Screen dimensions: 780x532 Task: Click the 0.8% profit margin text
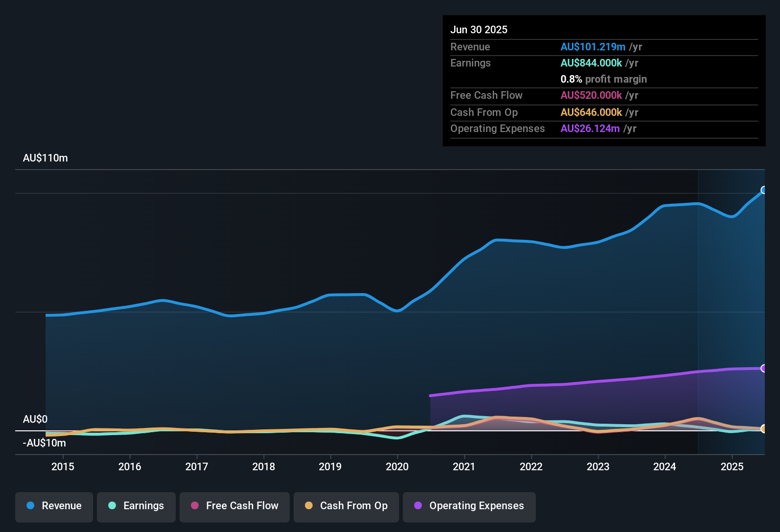[x=604, y=79]
